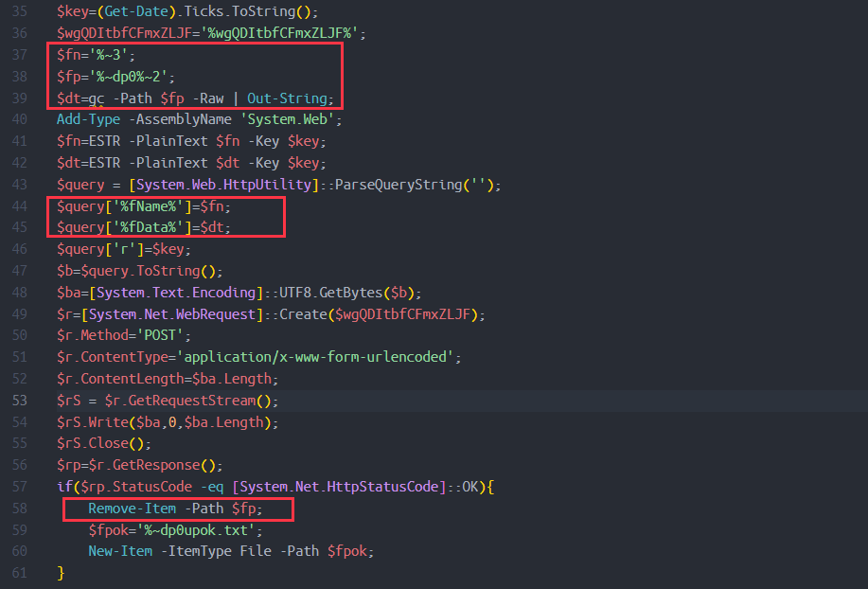This screenshot has height=589, width=868.
Task: Click the '%wgQDItbfCFmxZLJF%' string literal
Action: pyautogui.click(x=279, y=33)
